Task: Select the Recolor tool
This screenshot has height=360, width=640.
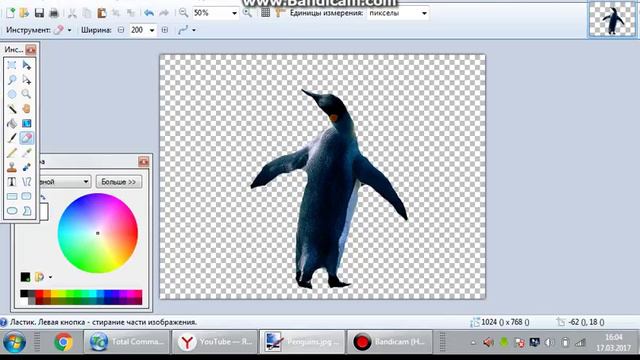Action: (27, 167)
